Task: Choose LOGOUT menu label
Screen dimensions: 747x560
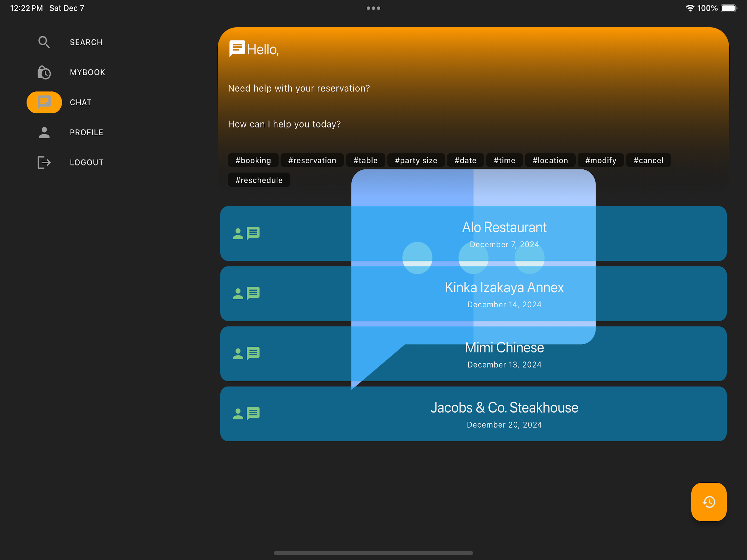Action: click(87, 162)
